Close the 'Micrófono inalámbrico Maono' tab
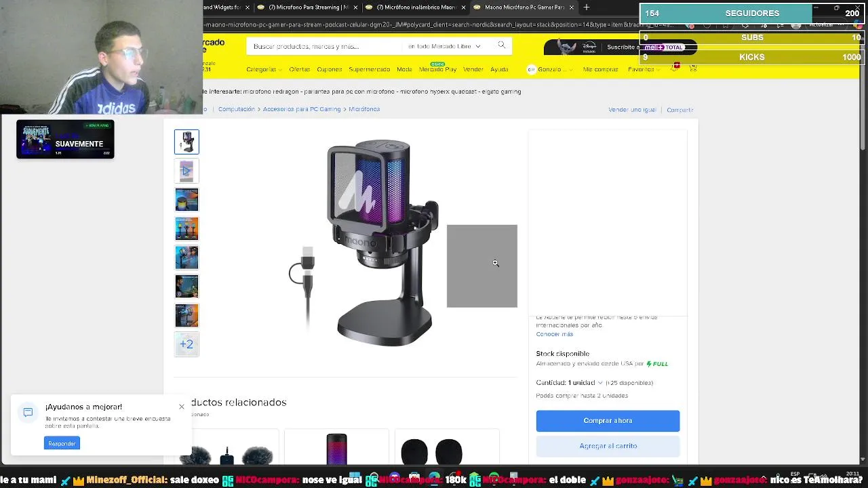 click(x=463, y=7)
